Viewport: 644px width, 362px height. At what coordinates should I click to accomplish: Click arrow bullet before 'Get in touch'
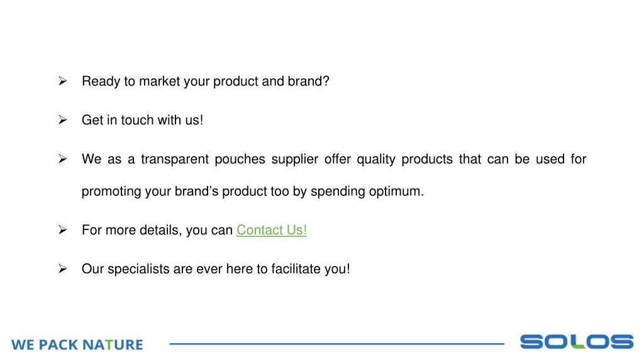click(62, 120)
